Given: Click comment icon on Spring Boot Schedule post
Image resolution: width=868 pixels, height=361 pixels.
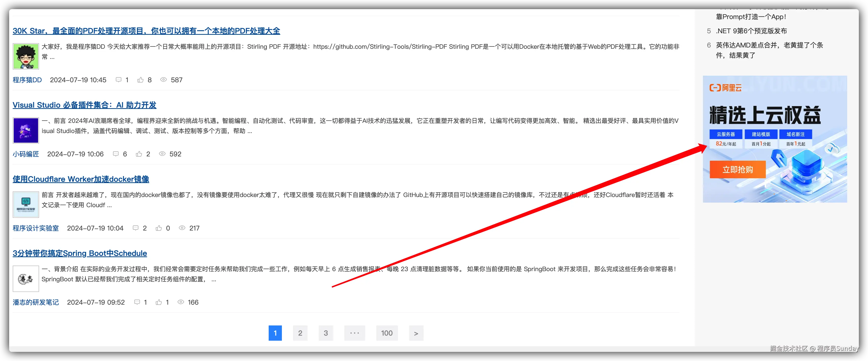Looking at the screenshot, I should click(x=137, y=302).
